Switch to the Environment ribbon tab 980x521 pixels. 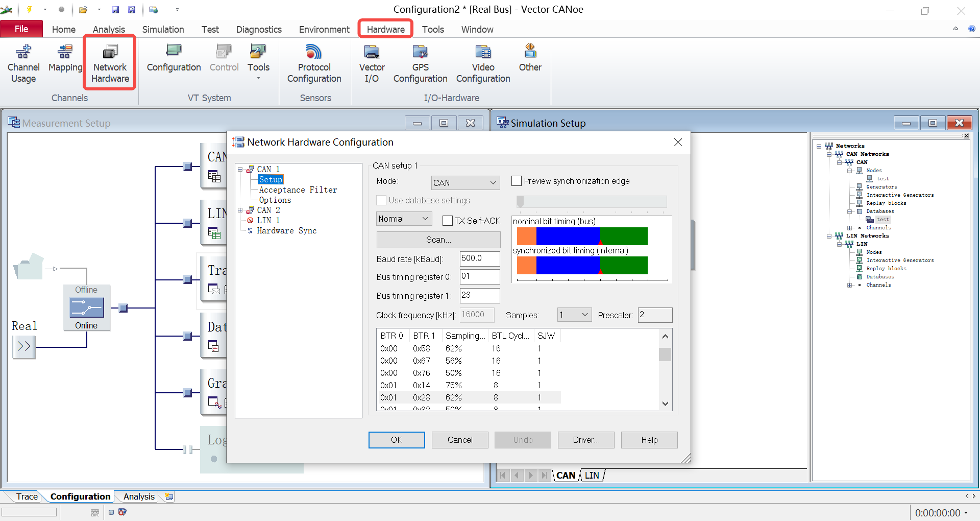324,30
